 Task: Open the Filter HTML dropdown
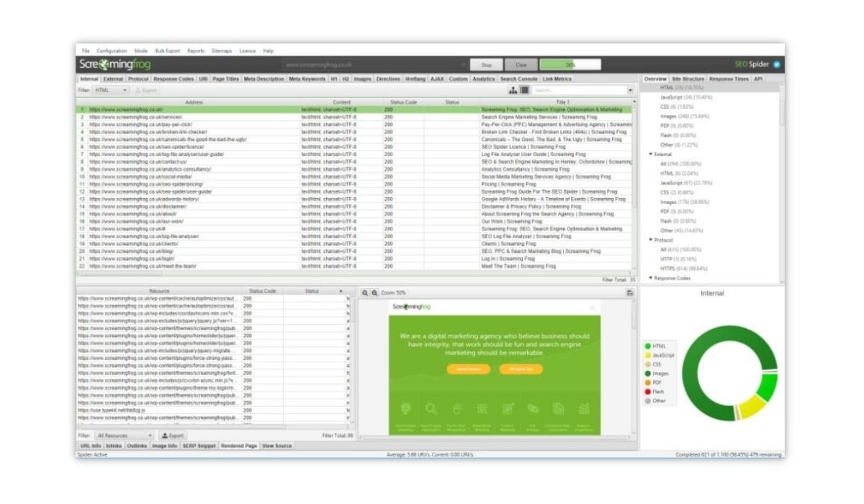[x=112, y=90]
